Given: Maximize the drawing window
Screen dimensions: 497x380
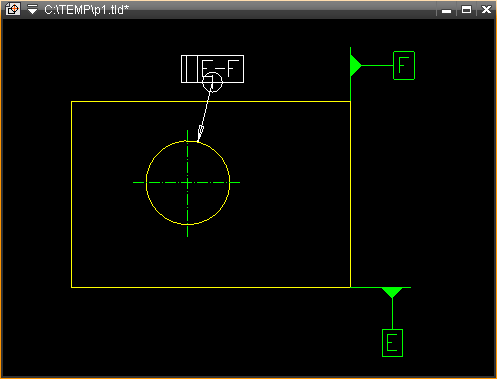Looking at the screenshot, I should point(466,10).
